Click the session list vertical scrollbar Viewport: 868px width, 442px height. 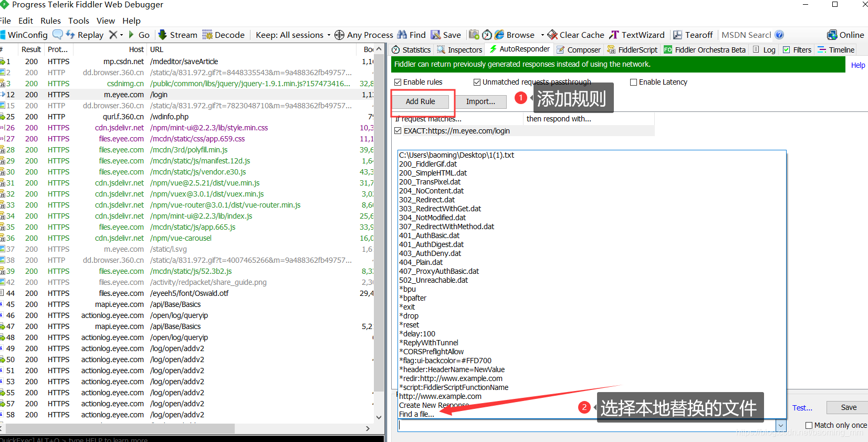click(x=379, y=233)
